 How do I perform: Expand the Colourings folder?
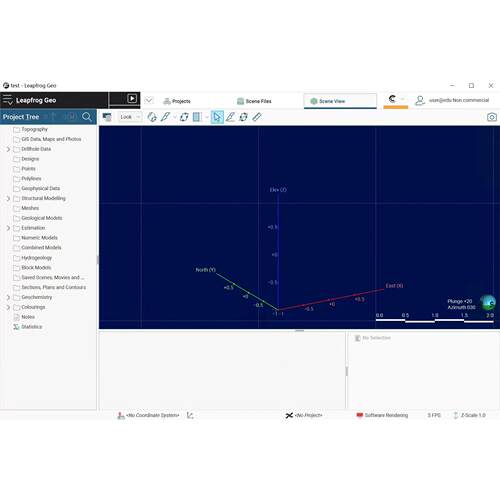pos(8,307)
